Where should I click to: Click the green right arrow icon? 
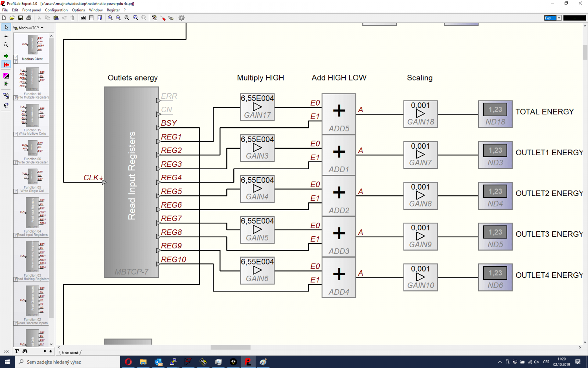[x=6, y=56]
